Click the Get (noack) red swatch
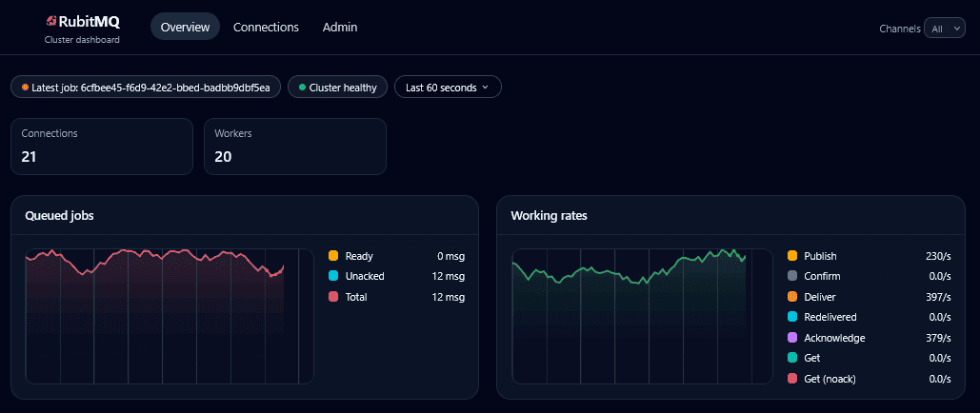 [x=792, y=379]
